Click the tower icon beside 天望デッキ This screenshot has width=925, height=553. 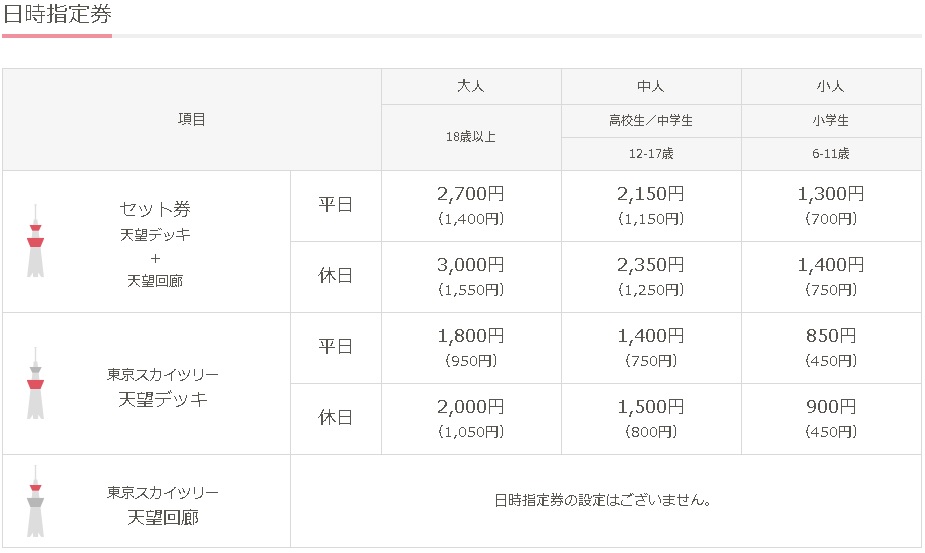[35, 383]
